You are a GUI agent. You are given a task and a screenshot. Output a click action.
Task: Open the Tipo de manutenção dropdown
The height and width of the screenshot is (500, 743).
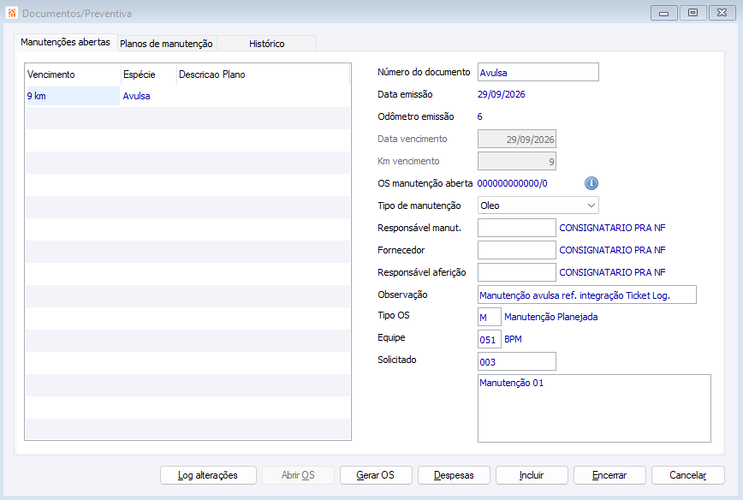click(538, 205)
